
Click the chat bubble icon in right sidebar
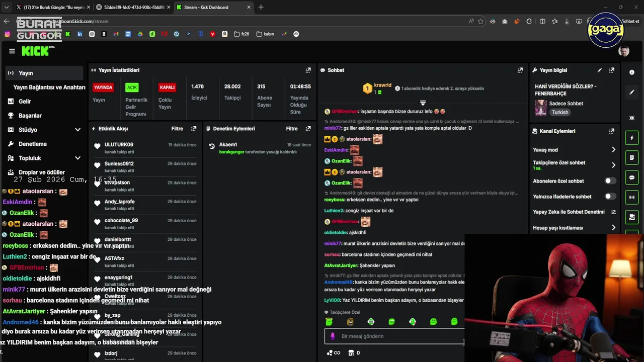[x=632, y=177]
